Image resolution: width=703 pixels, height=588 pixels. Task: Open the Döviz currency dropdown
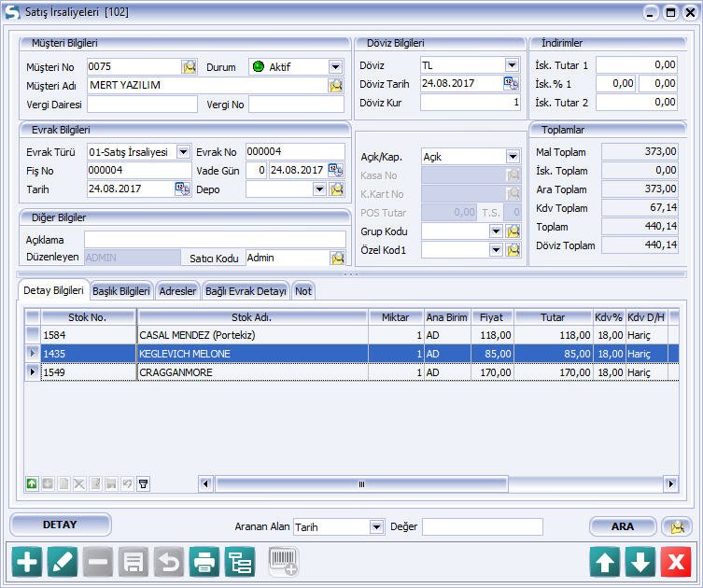[512, 65]
